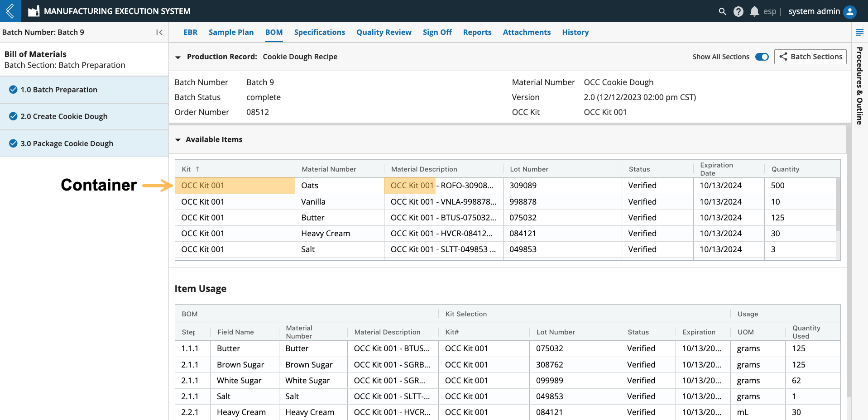The image size is (868, 420).
Task: Click description OCC Kit 001 - SLTT-049853
Action: coord(443,249)
